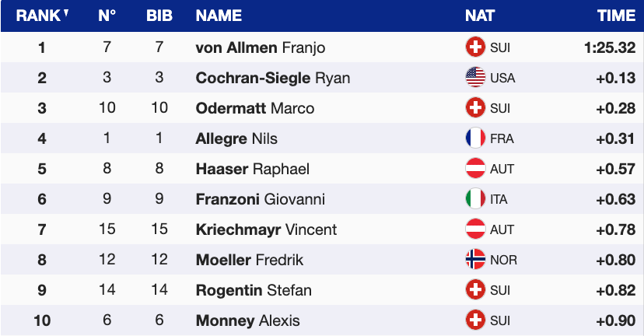The height and width of the screenshot is (336, 644).
Task: Click the Norwegian flag icon
Action: pos(475,260)
